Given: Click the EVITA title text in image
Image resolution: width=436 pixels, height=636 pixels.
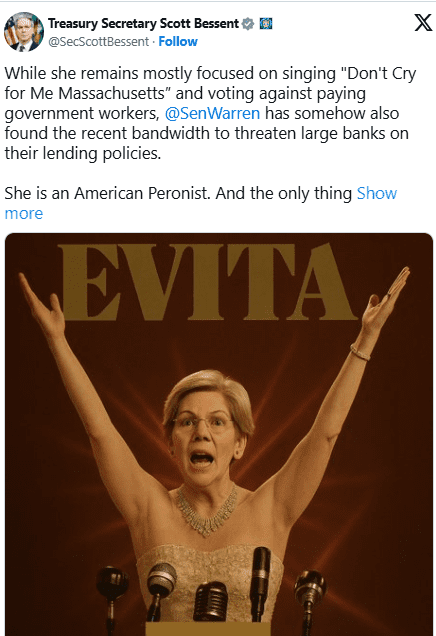Looking at the screenshot, I should [206, 281].
